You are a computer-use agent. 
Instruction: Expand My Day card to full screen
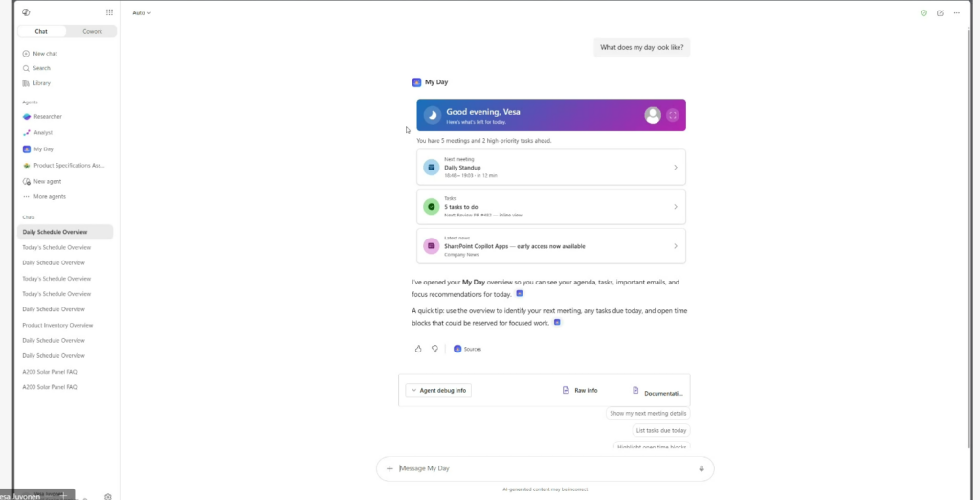pyautogui.click(x=673, y=115)
